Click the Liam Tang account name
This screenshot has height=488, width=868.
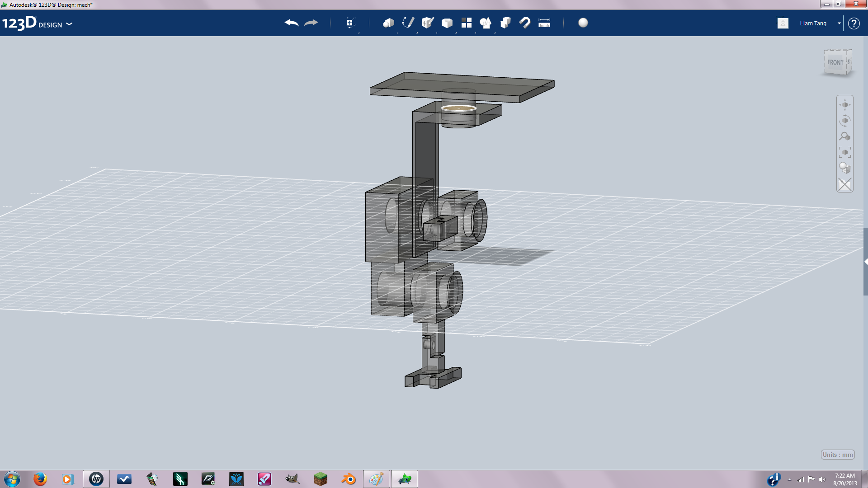coord(813,23)
